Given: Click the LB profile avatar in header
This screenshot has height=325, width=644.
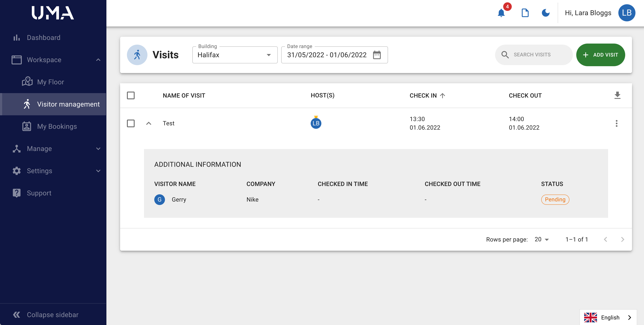Looking at the screenshot, I should tap(626, 13).
